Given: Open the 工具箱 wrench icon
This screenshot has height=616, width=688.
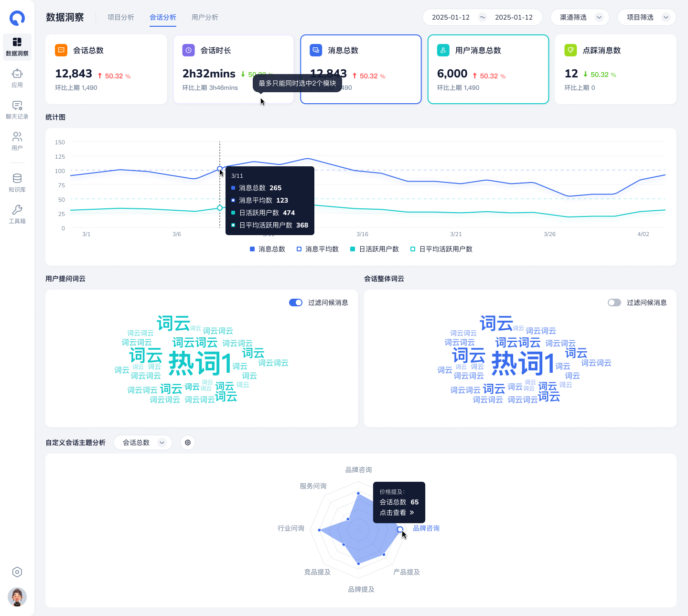Looking at the screenshot, I should (x=17, y=214).
